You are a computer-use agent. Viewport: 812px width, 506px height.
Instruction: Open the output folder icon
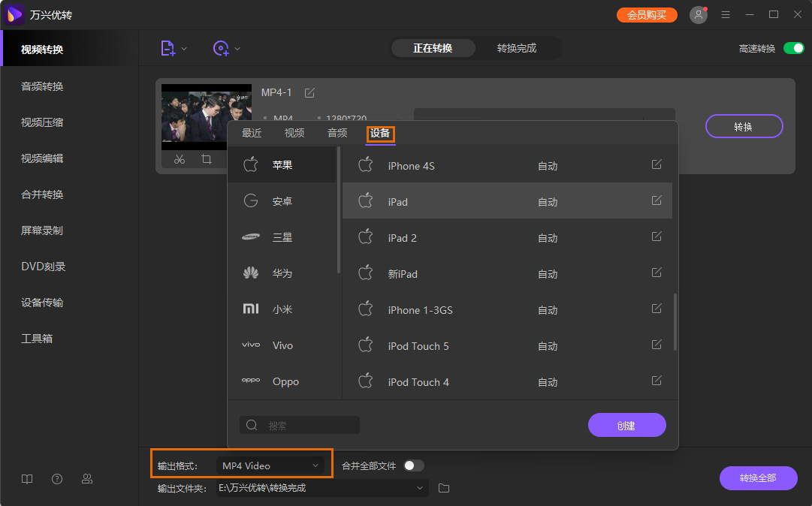coord(444,488)
